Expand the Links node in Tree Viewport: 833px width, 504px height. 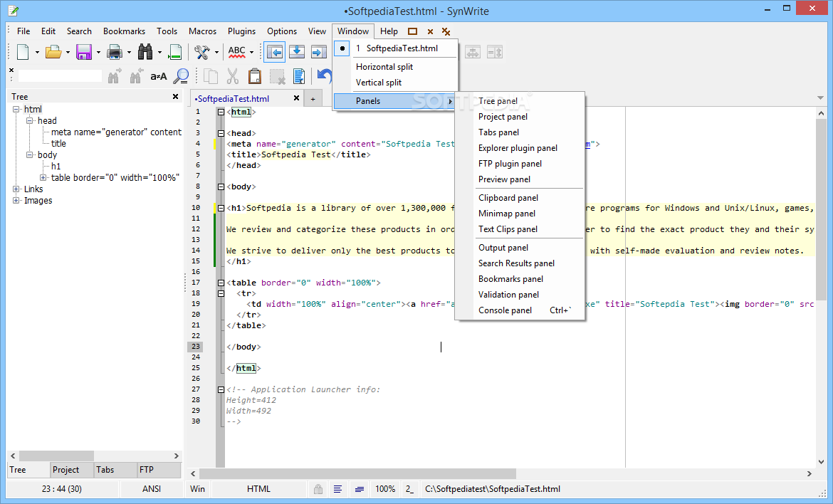coord(16,189)
